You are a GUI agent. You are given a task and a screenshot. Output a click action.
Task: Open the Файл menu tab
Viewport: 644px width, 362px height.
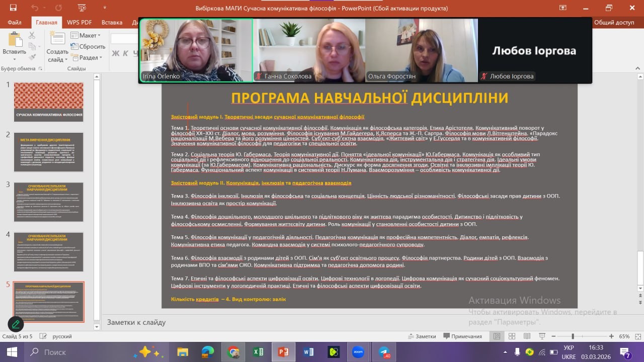(x=15, y=23)
